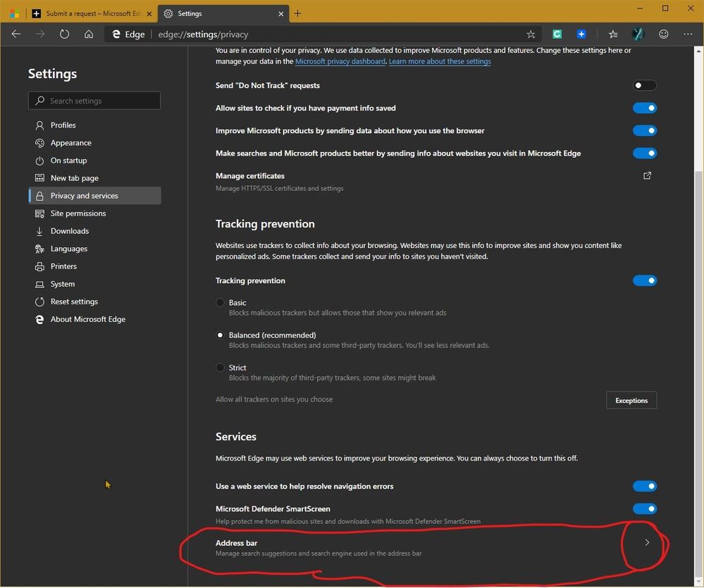Click the vertical page scrollbar thumb
Screen dimensions: 704x588
pyautogui.click(x=698, y=375)
